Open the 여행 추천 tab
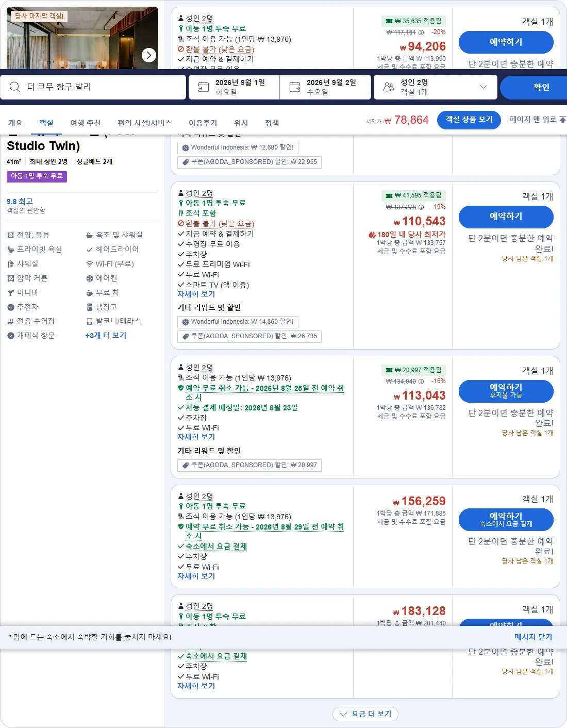 click(x=86, y=123)
